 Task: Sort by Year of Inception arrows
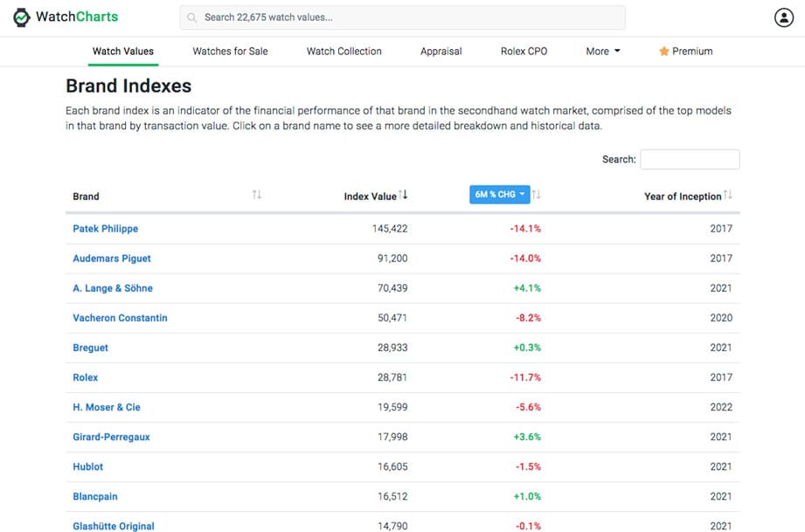(x=728, y=195)
